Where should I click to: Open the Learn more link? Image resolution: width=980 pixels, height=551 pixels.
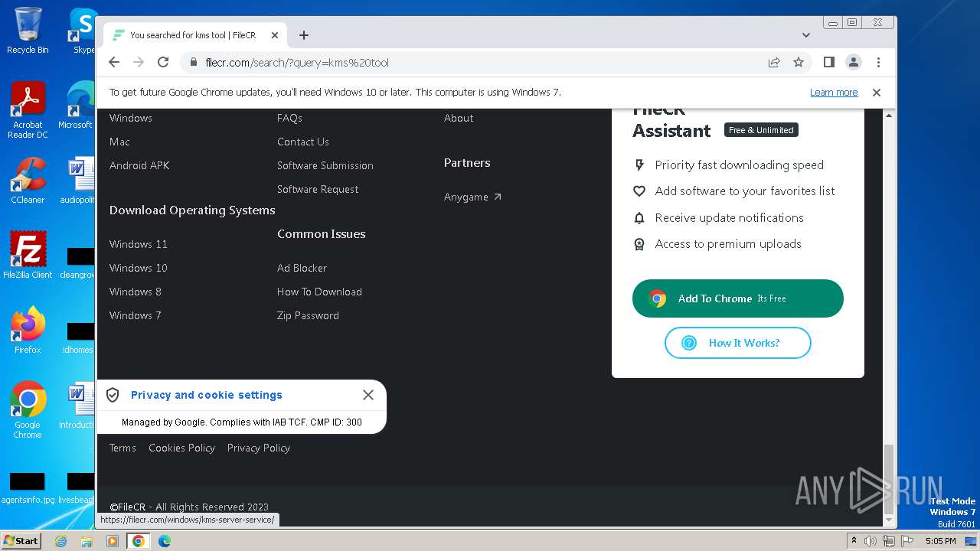click(x=834, y=92)
